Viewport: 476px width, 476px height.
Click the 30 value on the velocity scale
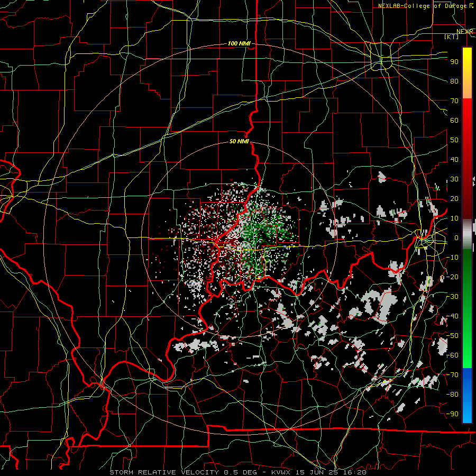coord(454,179)
